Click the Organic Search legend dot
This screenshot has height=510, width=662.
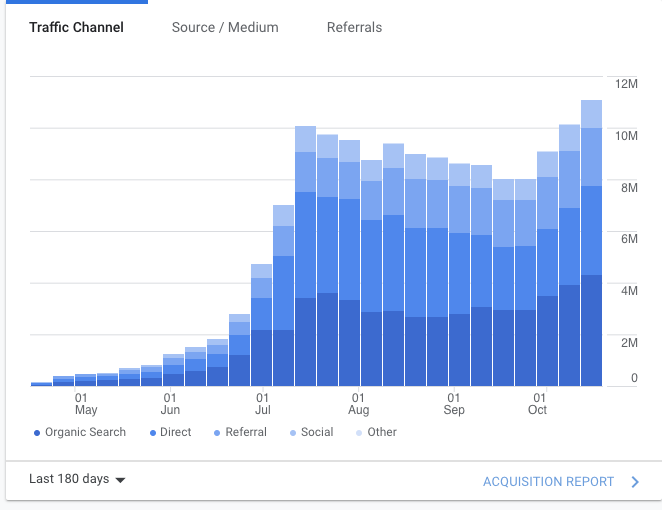37,433
